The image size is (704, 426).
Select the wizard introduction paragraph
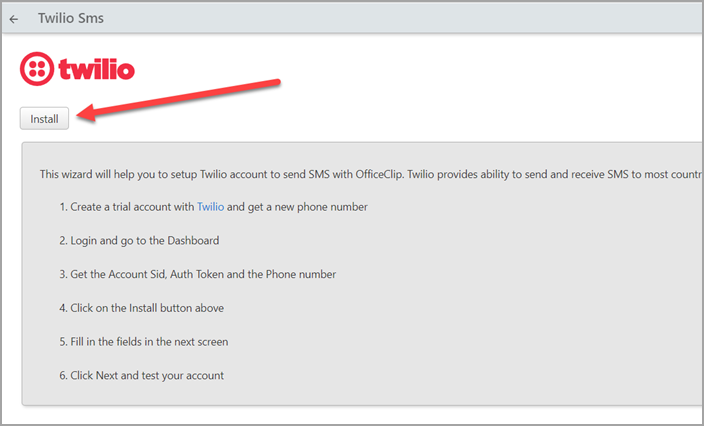tap(371, 174)
